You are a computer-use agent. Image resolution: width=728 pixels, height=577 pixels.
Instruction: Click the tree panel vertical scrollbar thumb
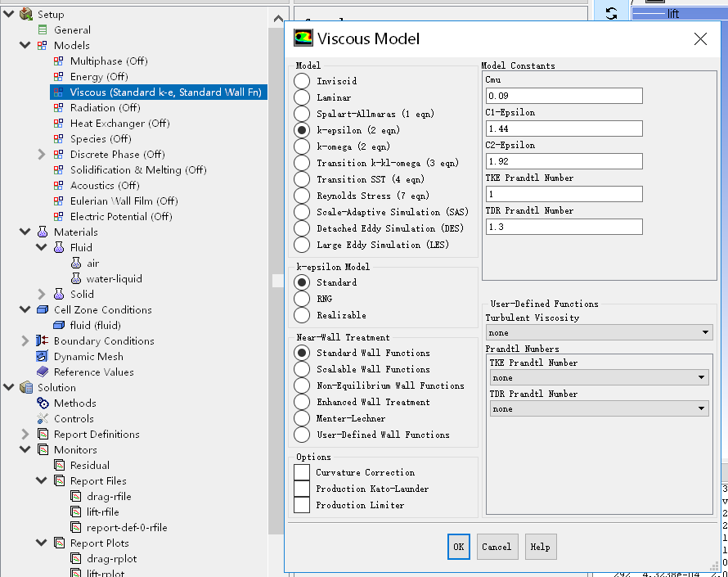[x=277, y=281]
